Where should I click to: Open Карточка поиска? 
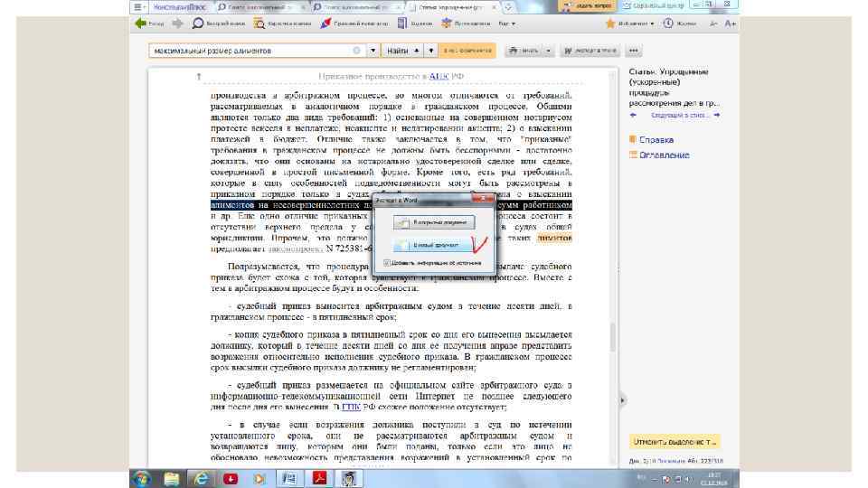coord(282,23)
